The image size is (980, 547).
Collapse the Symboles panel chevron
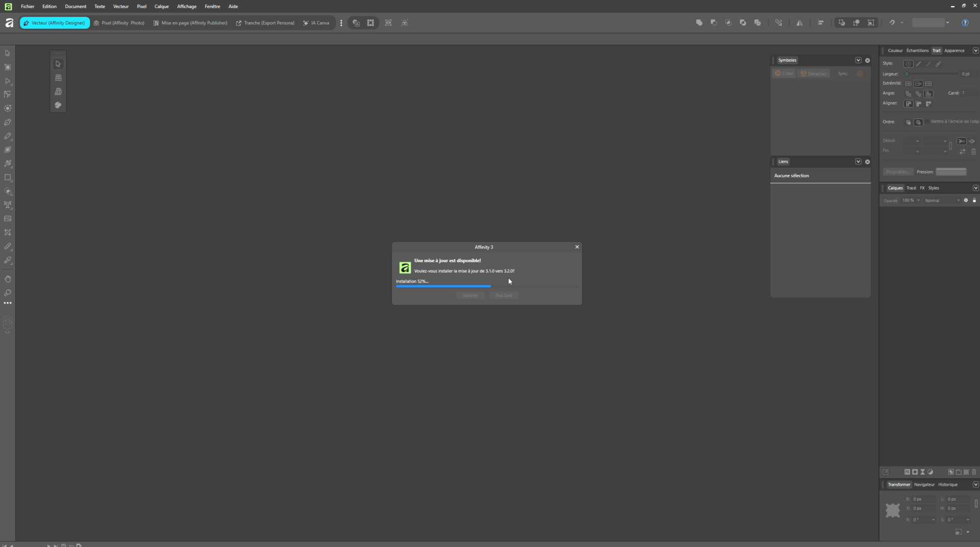pos(858,60)
